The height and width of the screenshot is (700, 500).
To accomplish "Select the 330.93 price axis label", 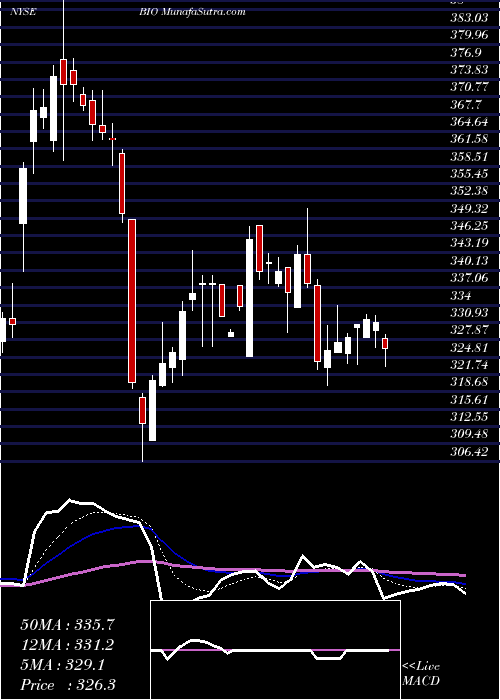I will click(467, 312).
